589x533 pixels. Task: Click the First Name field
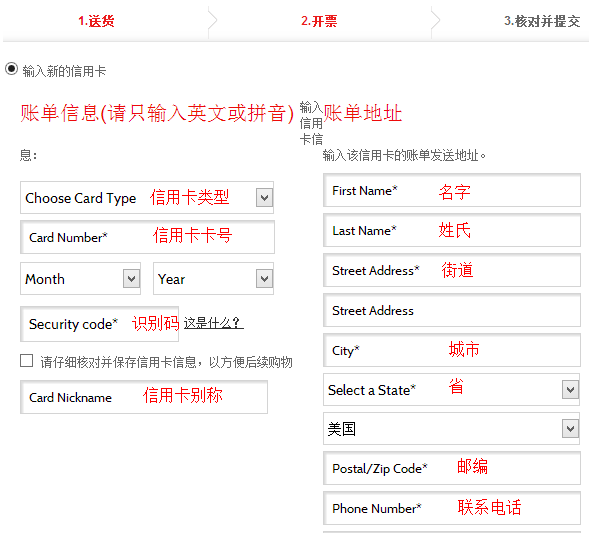click(x=452, y=190)
